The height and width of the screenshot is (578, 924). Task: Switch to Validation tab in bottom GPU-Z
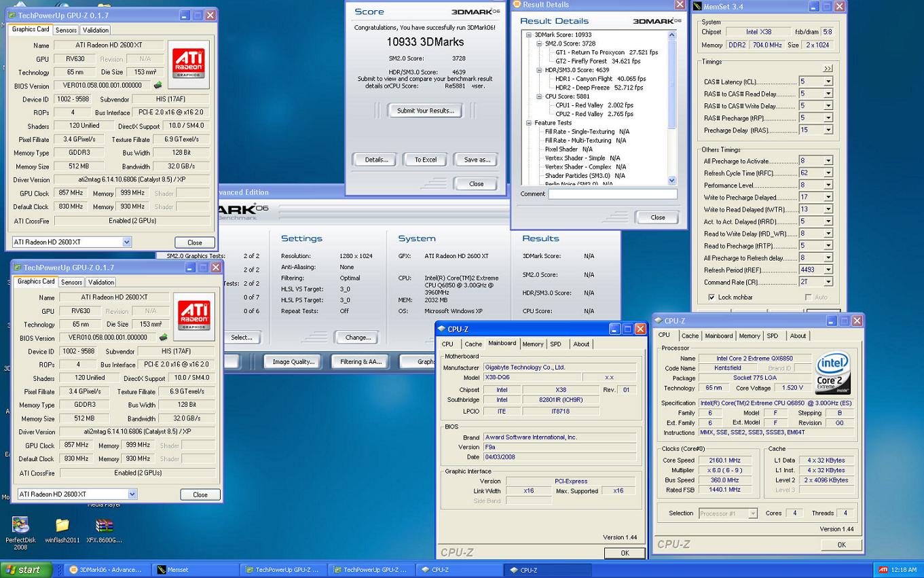point(101,282)
